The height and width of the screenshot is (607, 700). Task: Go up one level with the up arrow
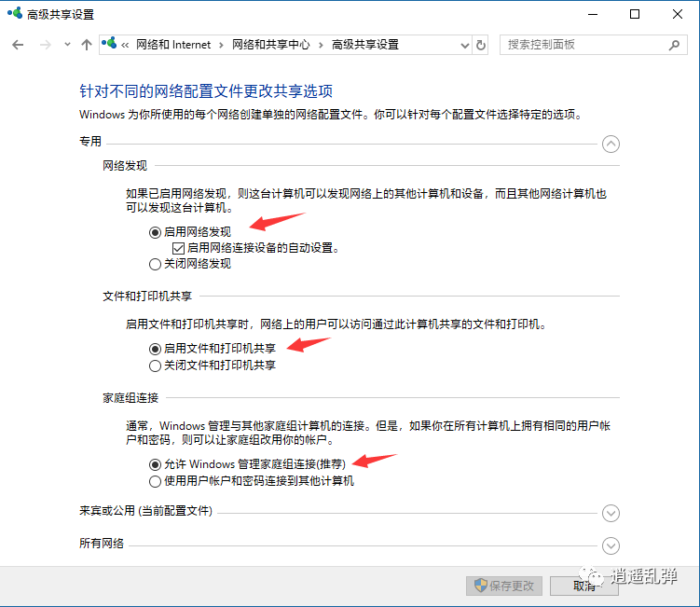87,45
